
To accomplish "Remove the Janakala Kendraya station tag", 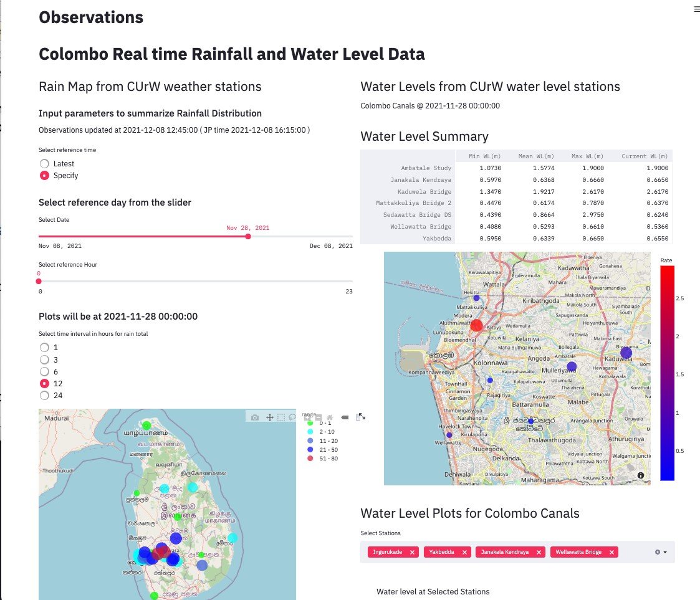I will click(539, 552).
